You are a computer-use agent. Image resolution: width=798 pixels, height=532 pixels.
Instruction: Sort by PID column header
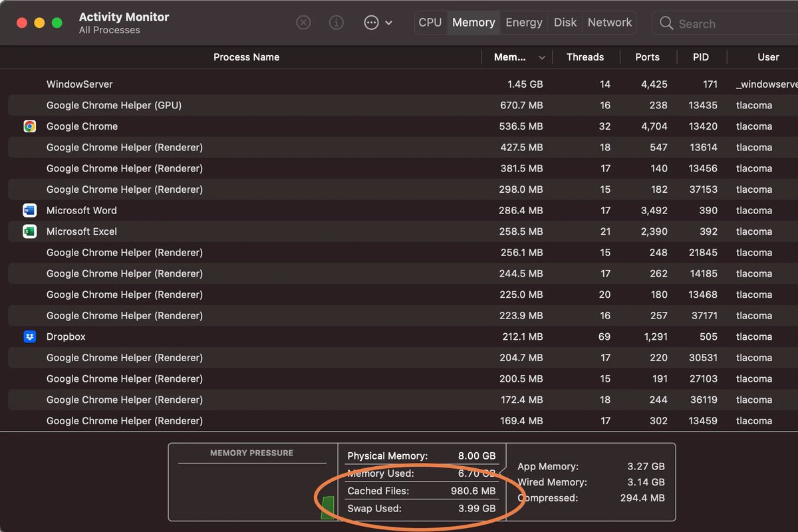pos(701,57)
